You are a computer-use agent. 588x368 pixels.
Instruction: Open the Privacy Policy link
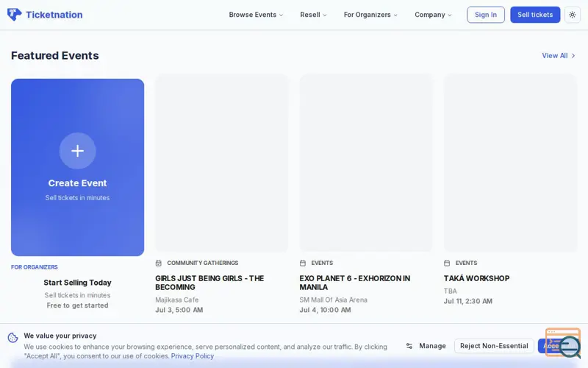[193, 356]
